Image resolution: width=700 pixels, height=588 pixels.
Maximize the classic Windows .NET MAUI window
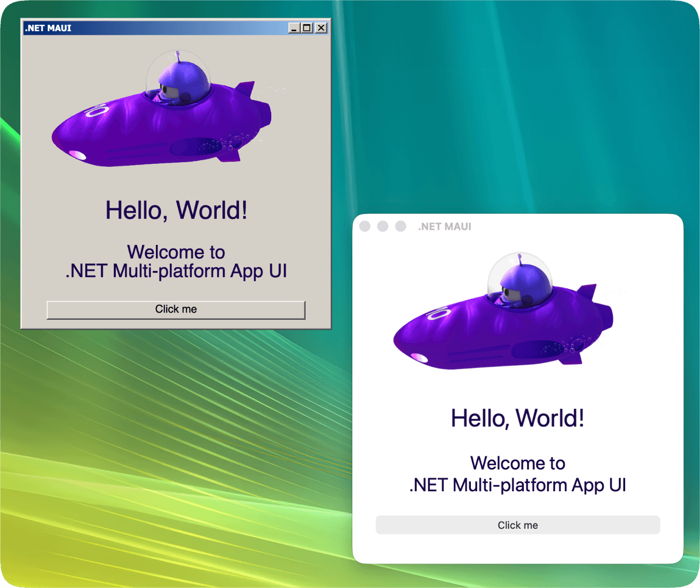[307, 28]
